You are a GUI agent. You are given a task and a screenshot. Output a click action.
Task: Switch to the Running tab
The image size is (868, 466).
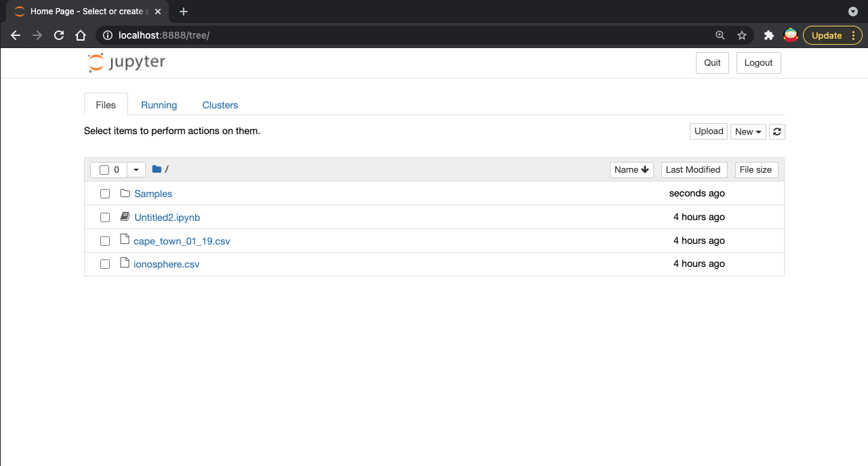pos(159,105)
